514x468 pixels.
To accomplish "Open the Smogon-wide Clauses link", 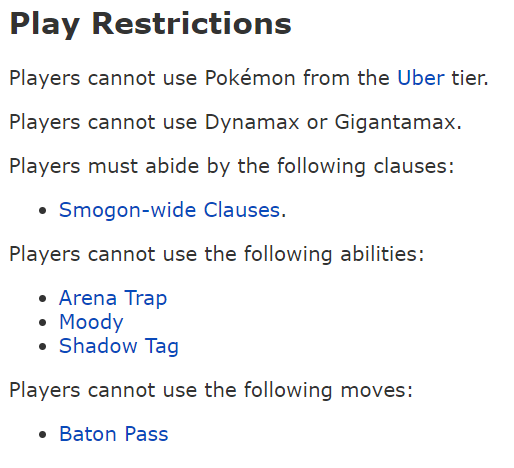I will point(169,210).
